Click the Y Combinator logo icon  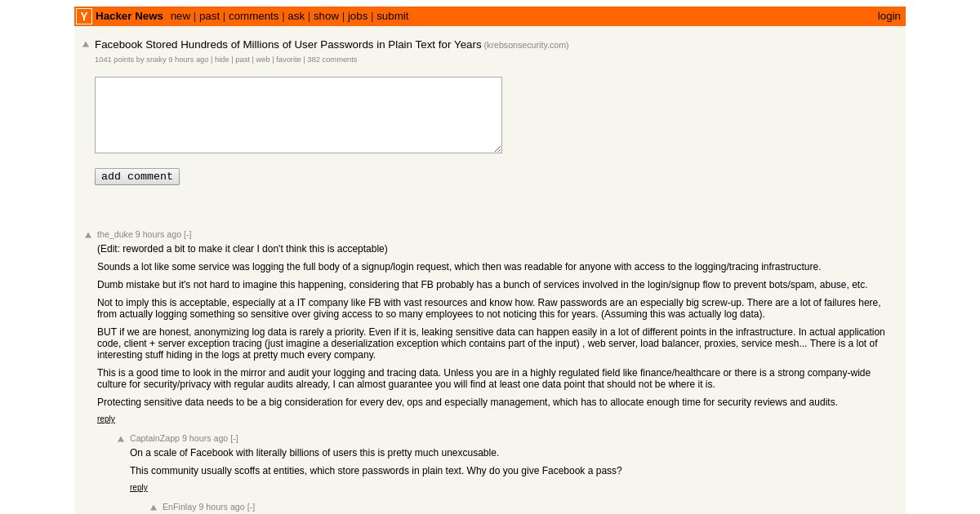coord(84,16)
